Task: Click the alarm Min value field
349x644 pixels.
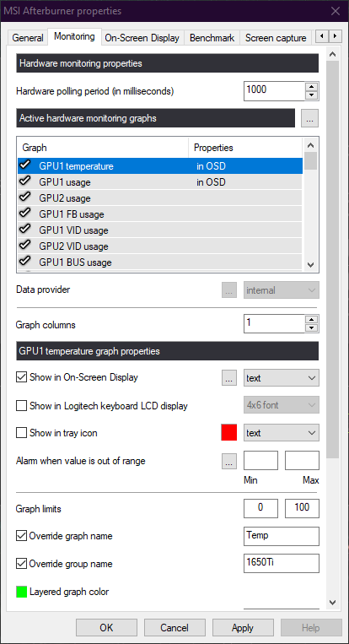Action: [260, 460]
